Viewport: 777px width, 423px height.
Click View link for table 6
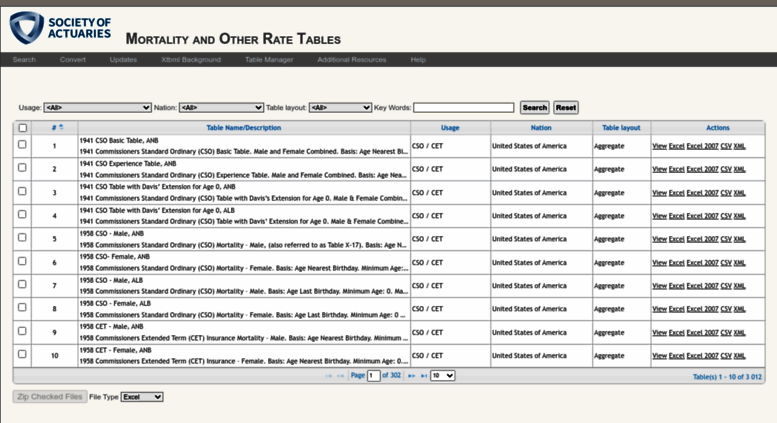660,263
